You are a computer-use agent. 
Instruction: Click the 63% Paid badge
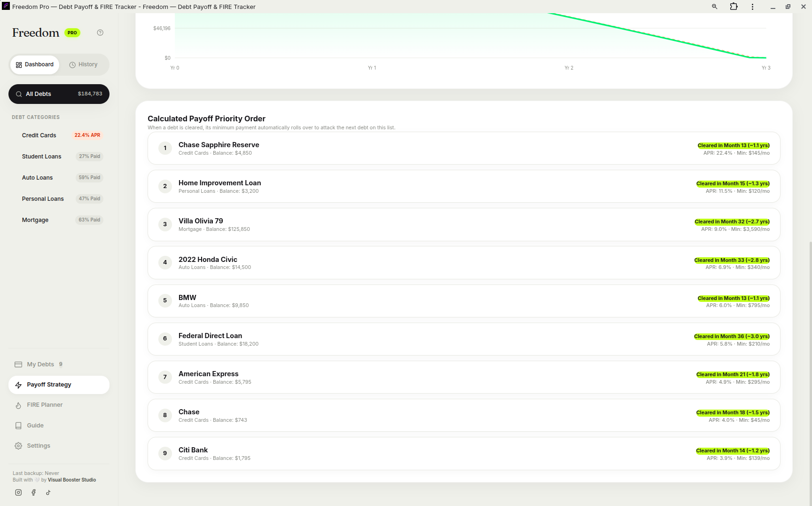click(90, 220)
